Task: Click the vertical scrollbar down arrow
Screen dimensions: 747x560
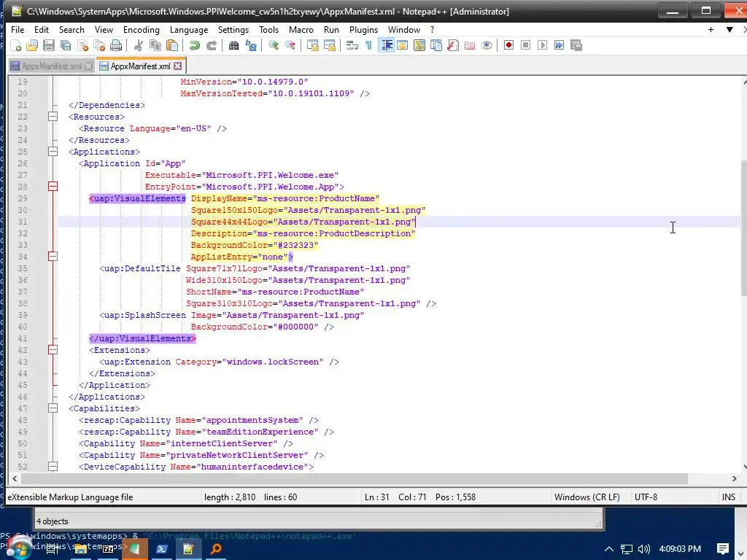Action: coord(744,467)
